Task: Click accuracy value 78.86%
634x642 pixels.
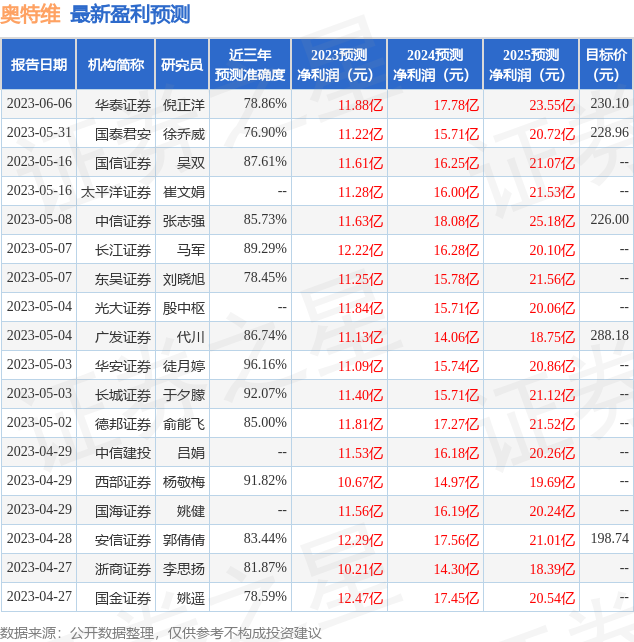Action: [x=265, y=104]
